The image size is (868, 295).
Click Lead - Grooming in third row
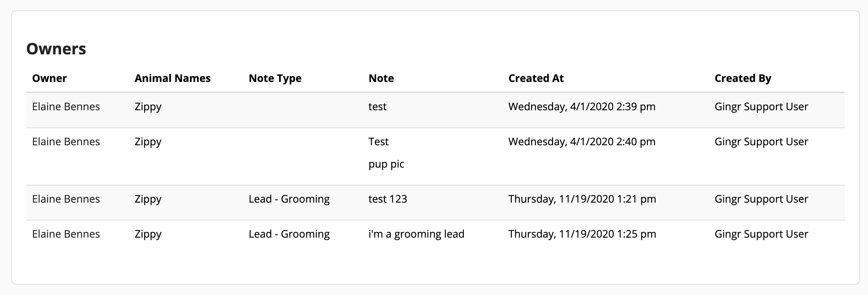click(x=289, y=199)
